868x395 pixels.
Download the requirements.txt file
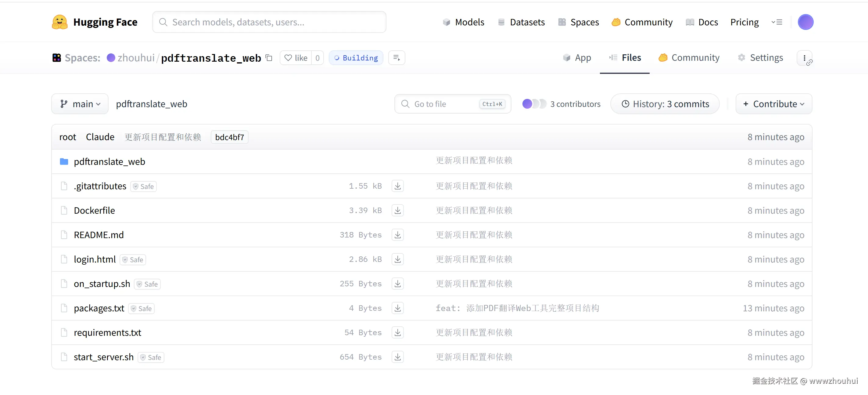[x=398, y=333]
